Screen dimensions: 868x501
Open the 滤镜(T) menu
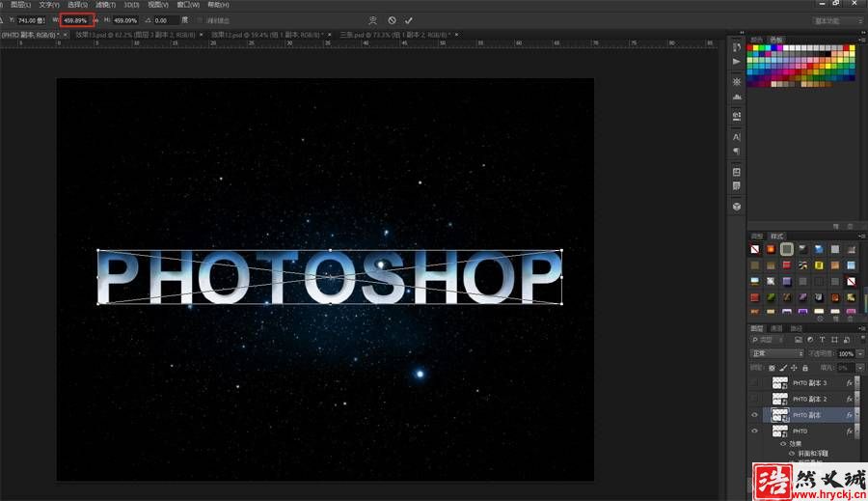[106, 5]
